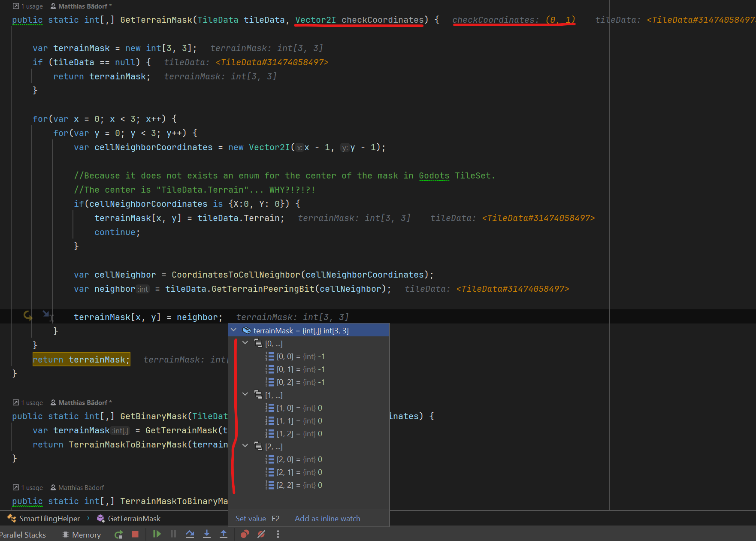
Task: Switch to the Memory tab
Action: tap(82, 535)
